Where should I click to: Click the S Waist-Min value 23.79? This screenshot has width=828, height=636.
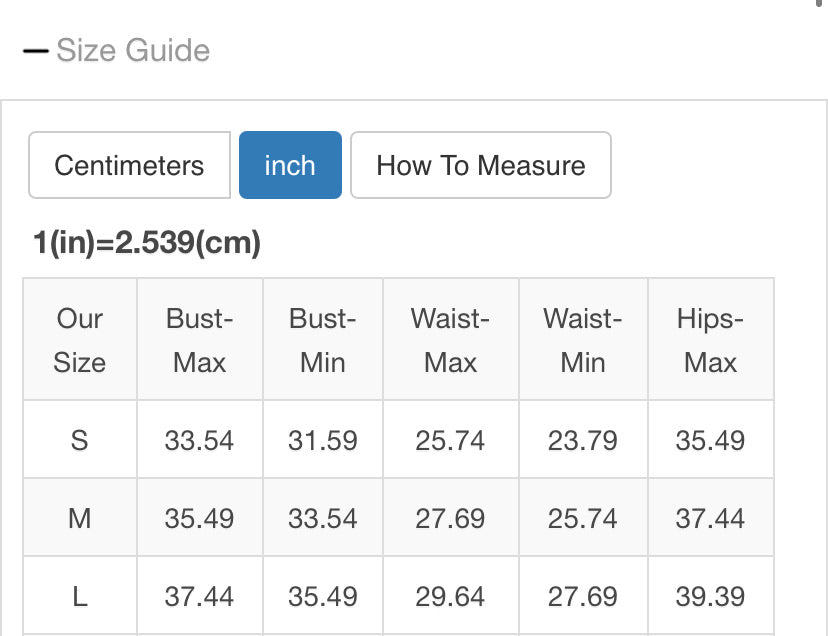pyautogui.click(x=582, y=441)
